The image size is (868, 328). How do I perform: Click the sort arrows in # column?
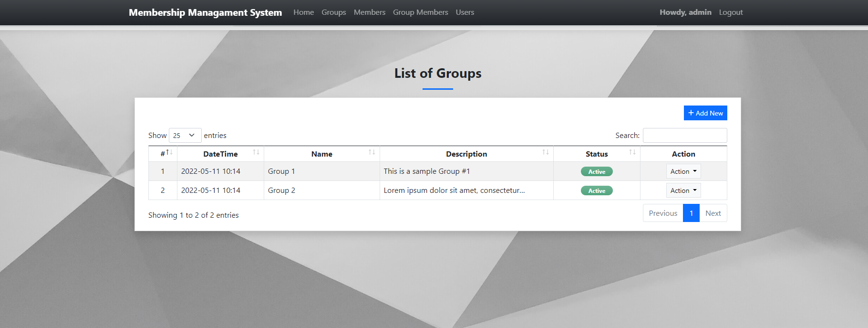click(x=169, y=153)
